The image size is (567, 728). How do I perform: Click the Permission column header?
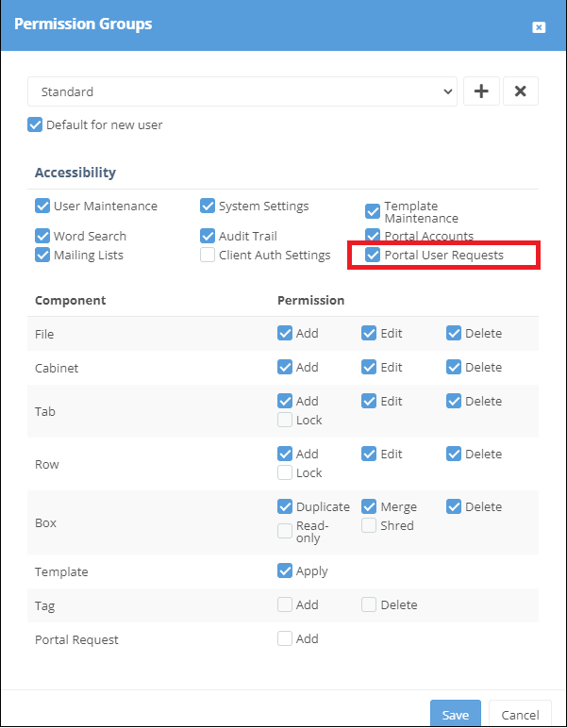pos(310,301)
